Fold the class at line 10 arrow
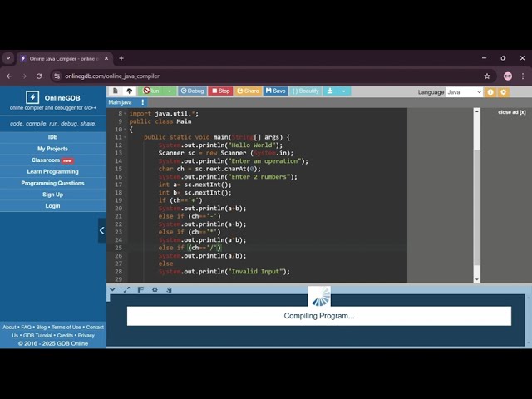 tap(125, 130)
